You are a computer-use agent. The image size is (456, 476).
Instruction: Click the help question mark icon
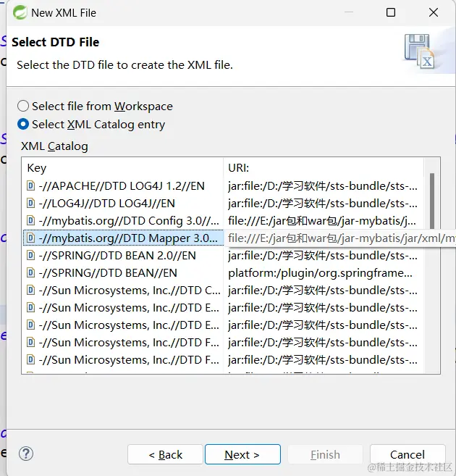click(x=26, y=454)
